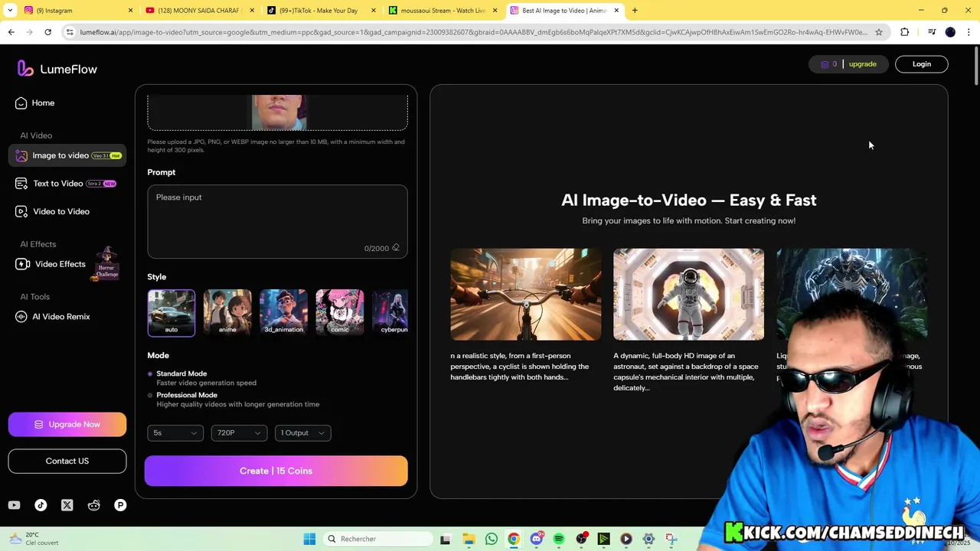The width and height of the screenshot is (980, 551).
Task: Click the address bar URL
Action: tap(473, 32)
